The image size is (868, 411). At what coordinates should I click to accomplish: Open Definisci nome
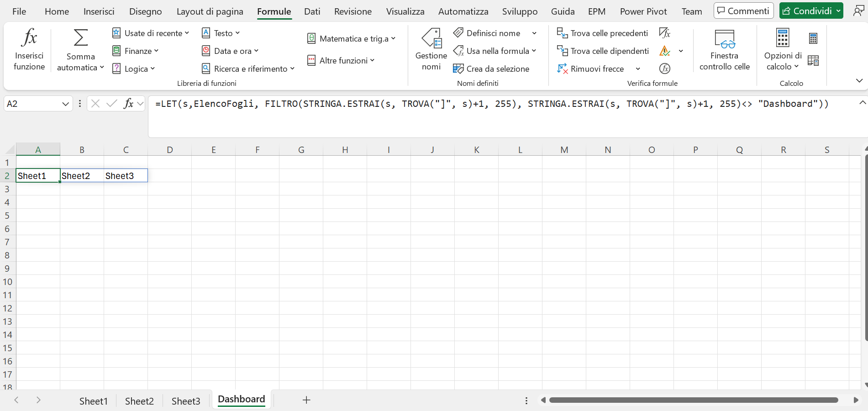click(487, 33)
